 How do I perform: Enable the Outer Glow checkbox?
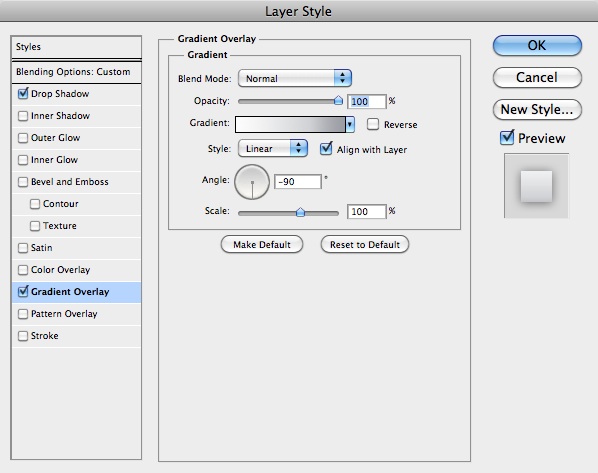(23, 138)
